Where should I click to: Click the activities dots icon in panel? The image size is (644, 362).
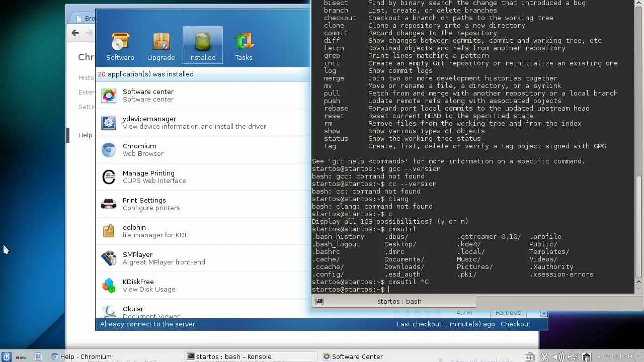(21, 357)
